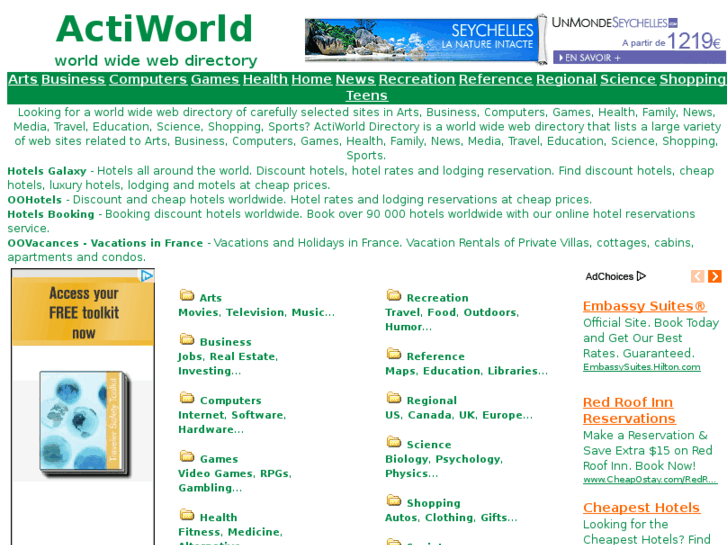Open the Reference category folder icon

point(394,354)
